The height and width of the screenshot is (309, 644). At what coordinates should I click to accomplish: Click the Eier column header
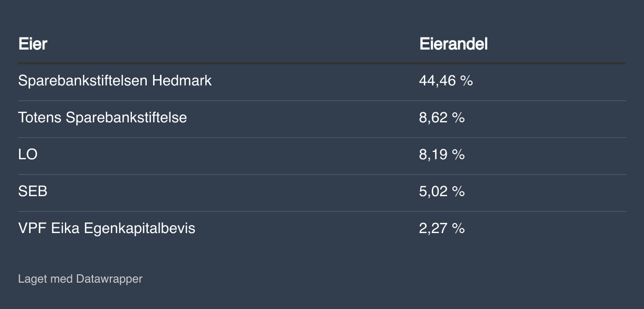[33, 44]
